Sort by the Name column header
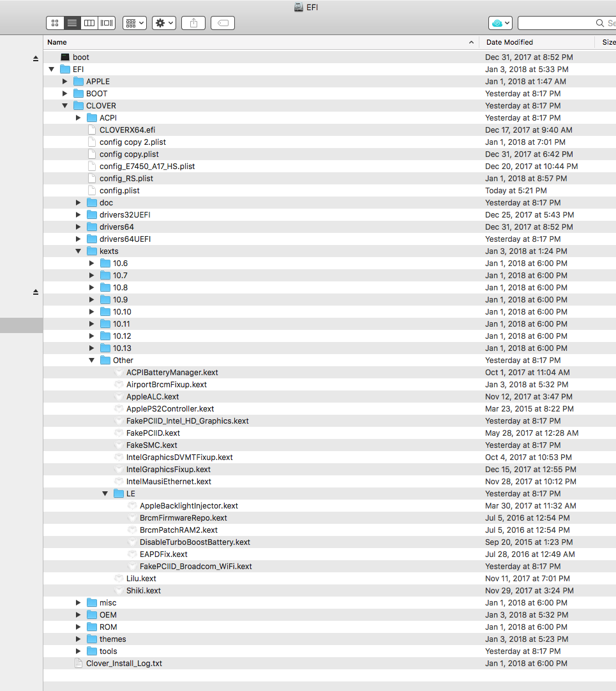Viewport: 616px width, 691px height. click(x=255, y=42)
